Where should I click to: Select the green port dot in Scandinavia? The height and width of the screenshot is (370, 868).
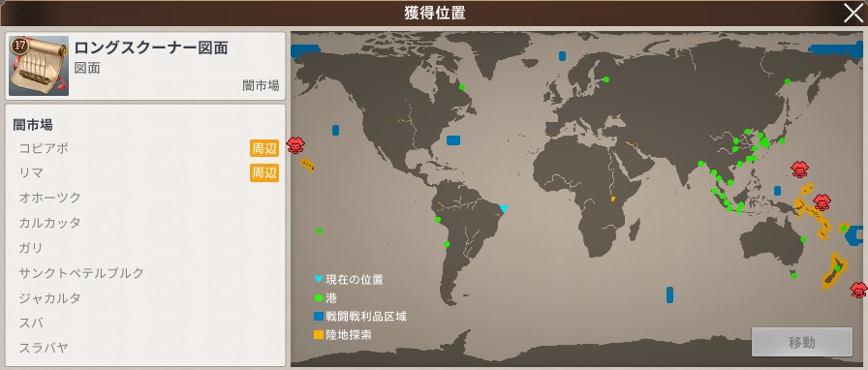pos(606,79)
